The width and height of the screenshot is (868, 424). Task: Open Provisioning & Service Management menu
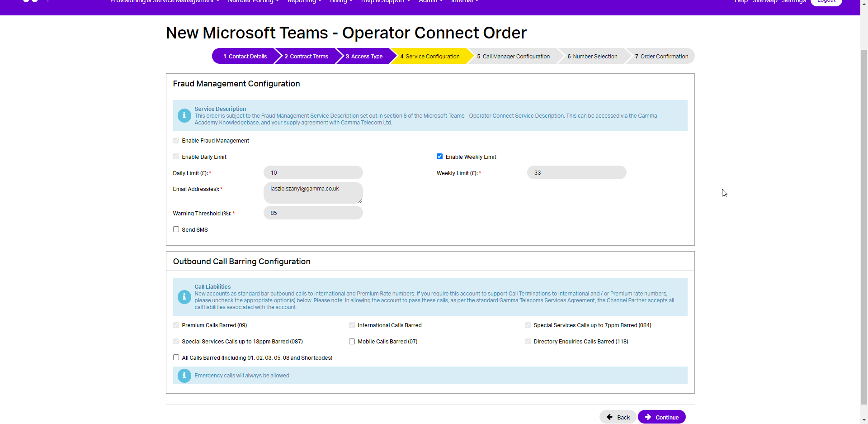point(165,2)
